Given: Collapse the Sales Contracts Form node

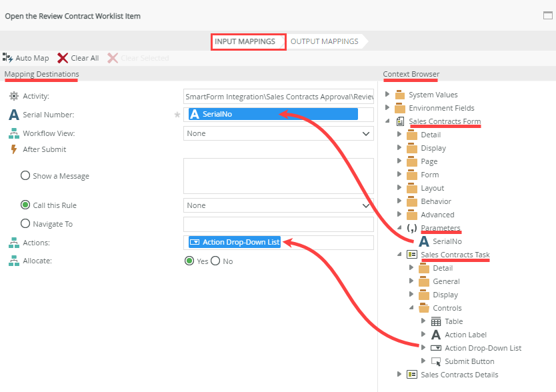Looking at the screenshot, I should coord(389,121).
